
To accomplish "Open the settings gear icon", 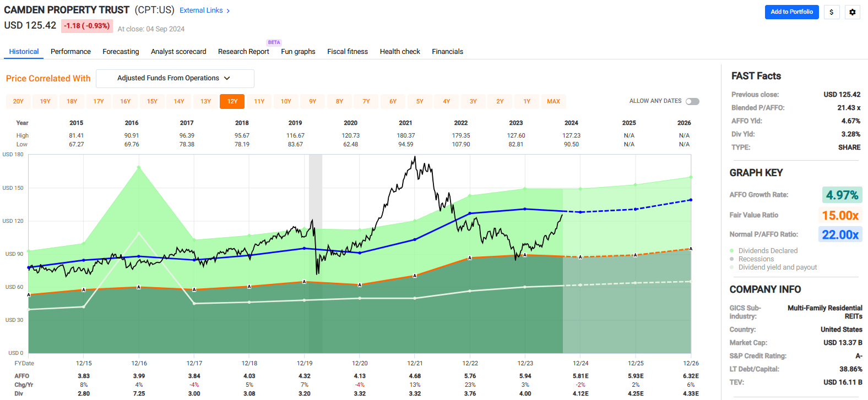I will (853, 12).
